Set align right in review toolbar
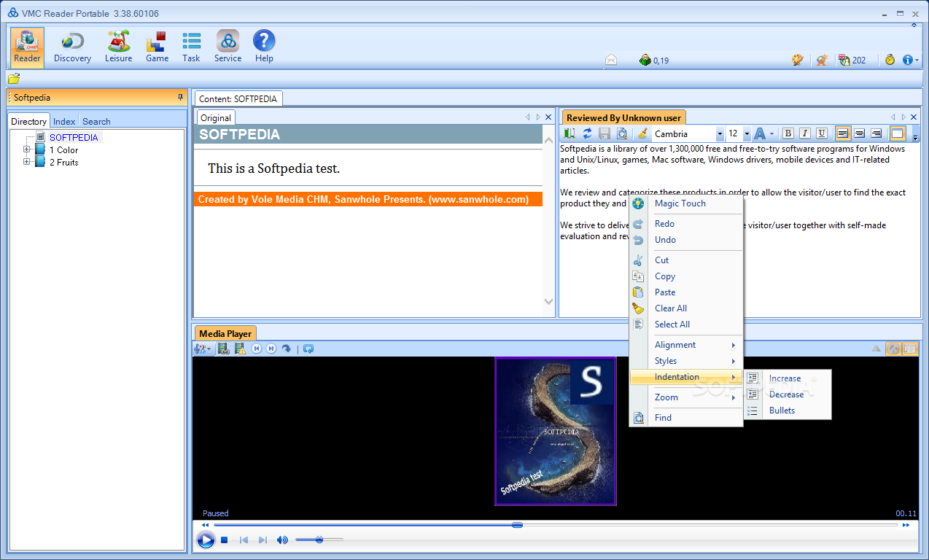 point(876,133)
